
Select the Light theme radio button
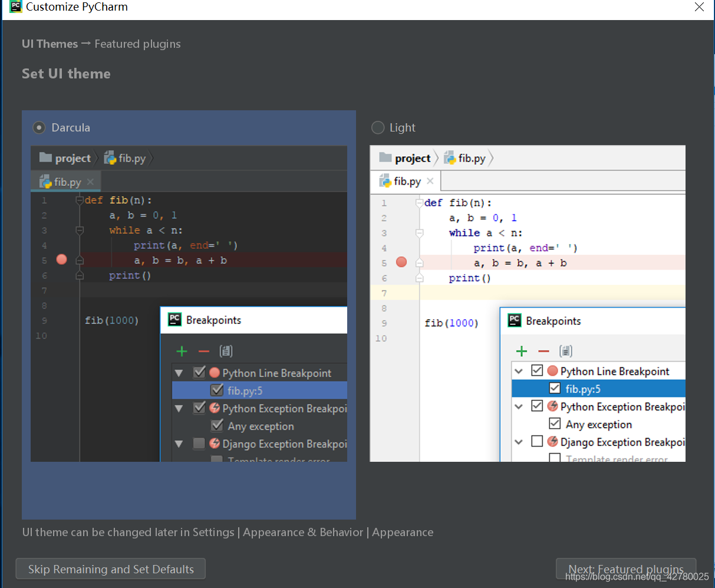378,127
